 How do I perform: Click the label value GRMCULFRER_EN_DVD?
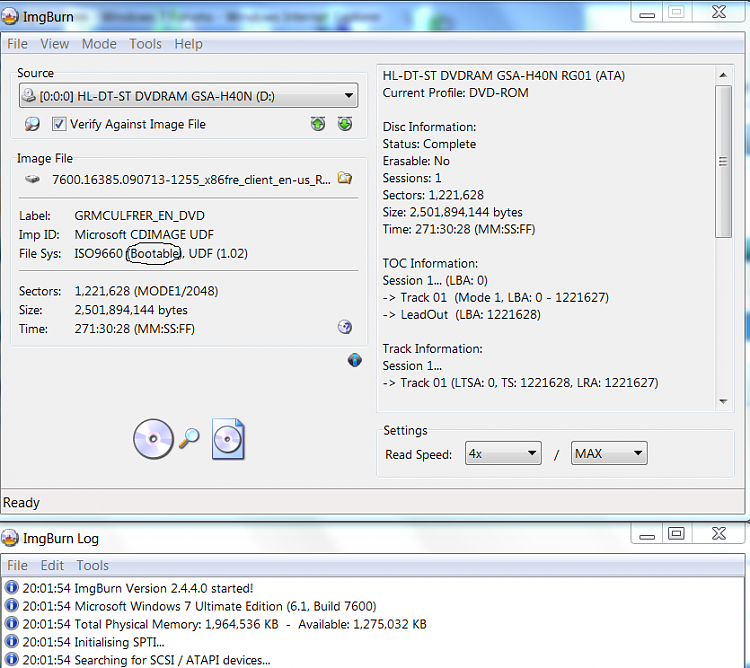[x=139, y=216]
